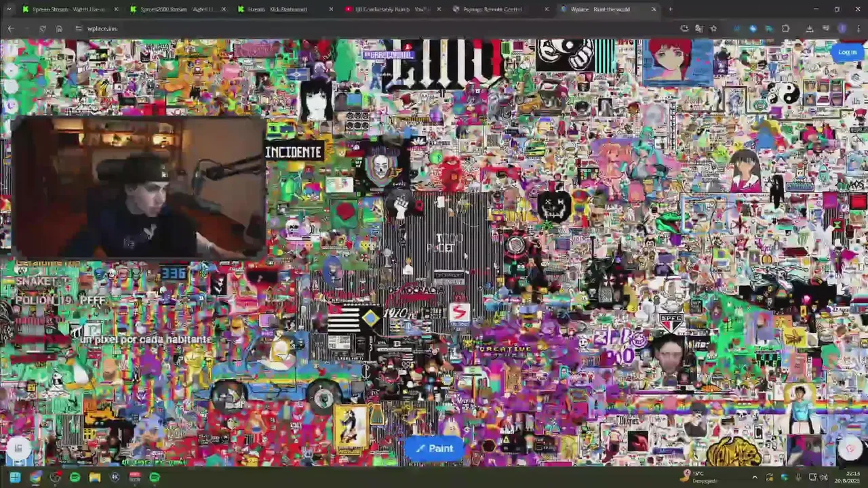Switch to the Spreen2020 Stream tab
868x488 pixels.
tap(176, 9)
